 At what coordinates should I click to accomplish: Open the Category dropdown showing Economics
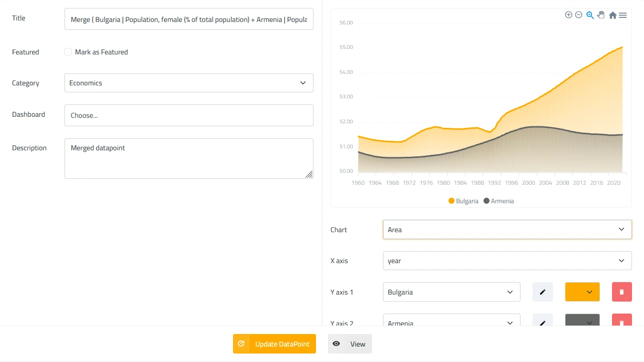click(188, 83)
